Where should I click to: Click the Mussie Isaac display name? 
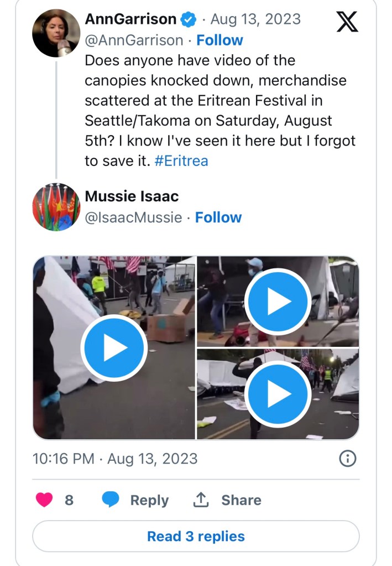(132, 196)
